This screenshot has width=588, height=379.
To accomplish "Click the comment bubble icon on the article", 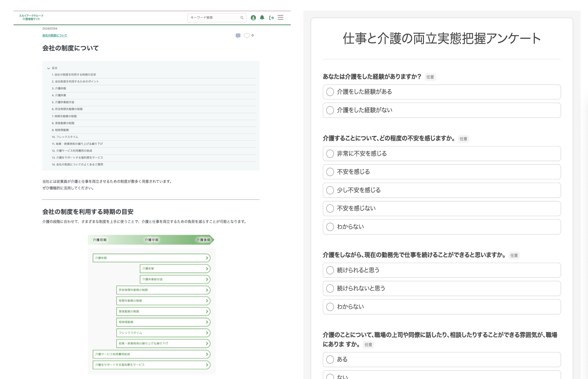I will click(238, 35).
